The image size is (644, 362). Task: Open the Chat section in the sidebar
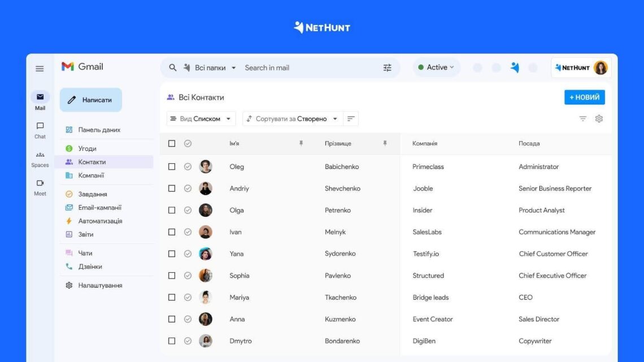pos(40,130)
